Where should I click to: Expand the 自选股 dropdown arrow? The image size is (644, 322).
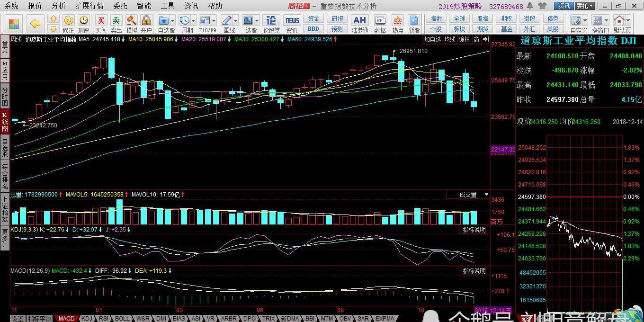pyautogui.click(x=173, y=21)
